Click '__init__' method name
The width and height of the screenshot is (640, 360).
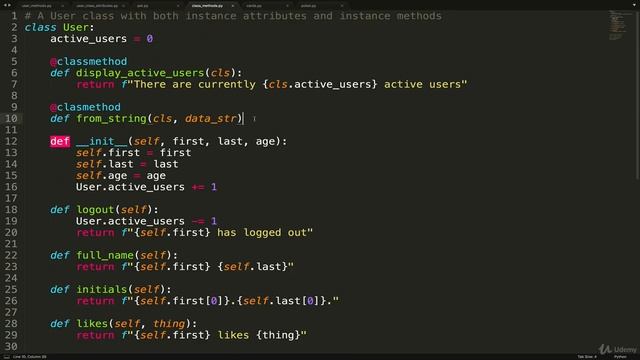[x=102, y=142]
